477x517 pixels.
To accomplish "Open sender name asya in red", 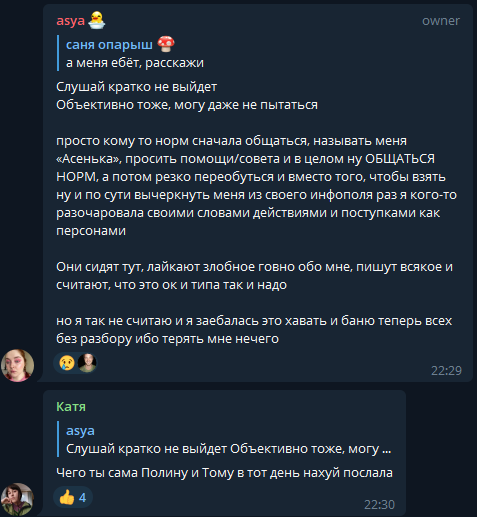I will point(70,21).
